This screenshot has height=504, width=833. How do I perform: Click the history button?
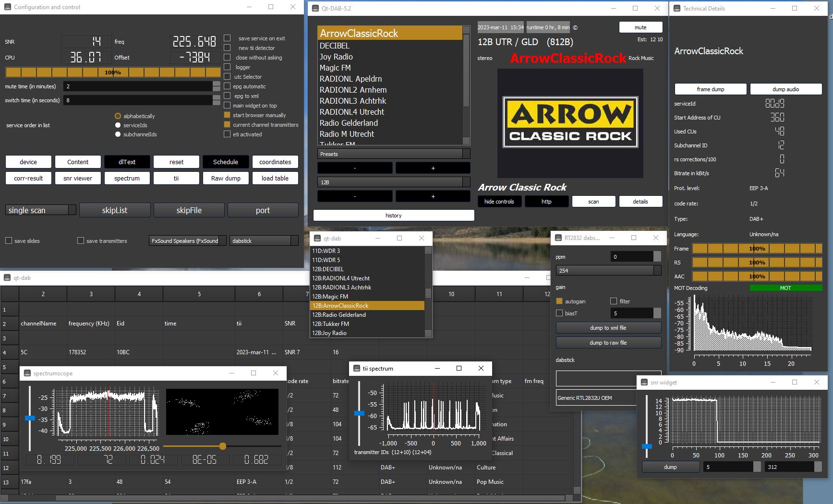pos(394,215)
